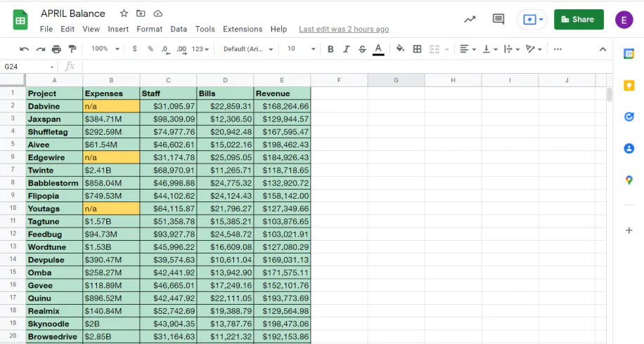Viewport: 644px width, 344px height.
Task: Select column G header
Action: (396, 80)
